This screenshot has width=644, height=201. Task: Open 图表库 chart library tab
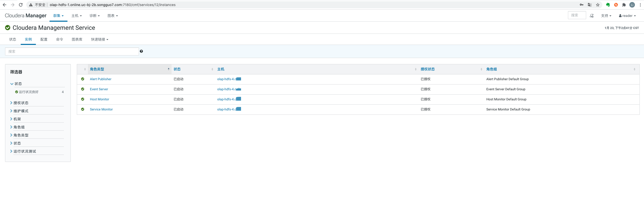77,39
